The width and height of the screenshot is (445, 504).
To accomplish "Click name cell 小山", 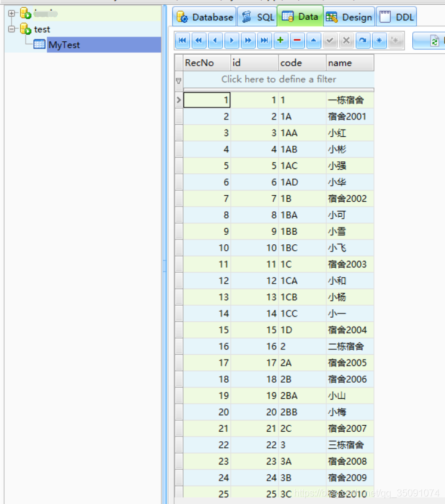I will coord(350,395).
